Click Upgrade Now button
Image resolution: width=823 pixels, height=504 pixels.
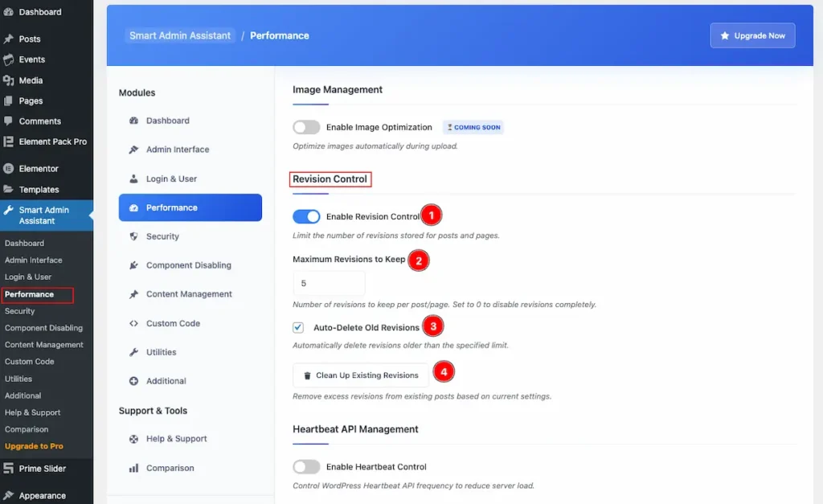pos(752,35)
